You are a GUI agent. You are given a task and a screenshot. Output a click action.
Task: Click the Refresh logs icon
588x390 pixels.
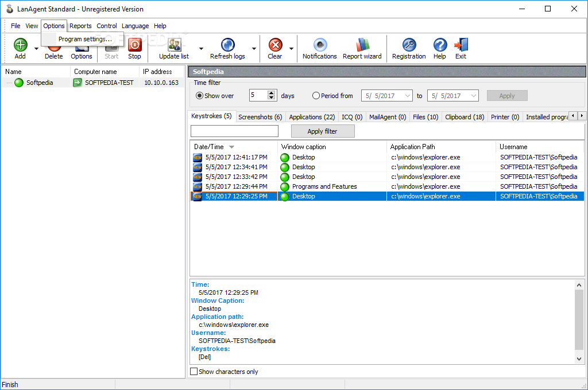(x=227, y=46)
